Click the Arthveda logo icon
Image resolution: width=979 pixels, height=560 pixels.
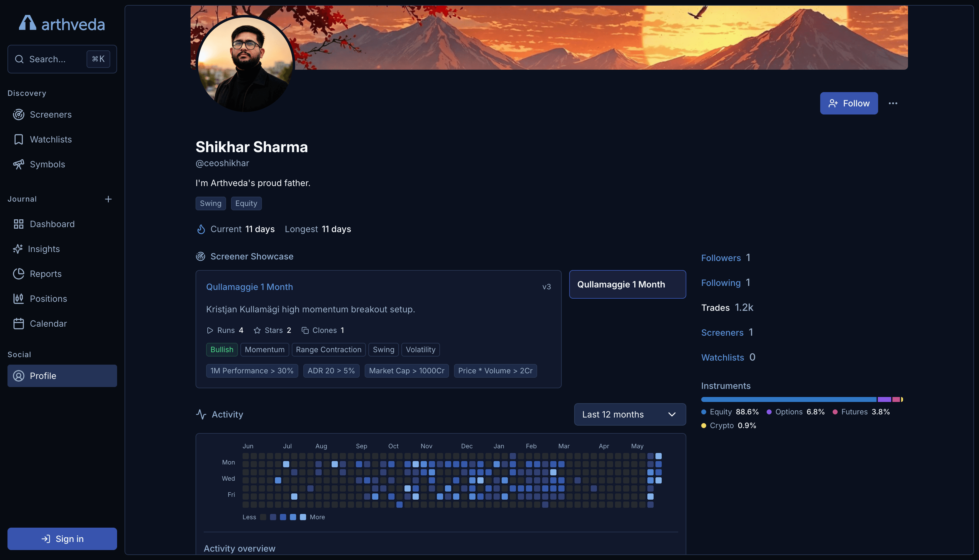pos(28,23)
